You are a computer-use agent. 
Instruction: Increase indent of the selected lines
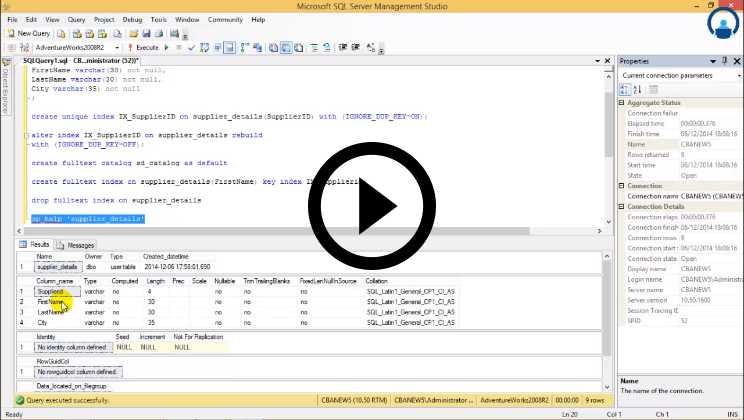[x=355, y=47]
